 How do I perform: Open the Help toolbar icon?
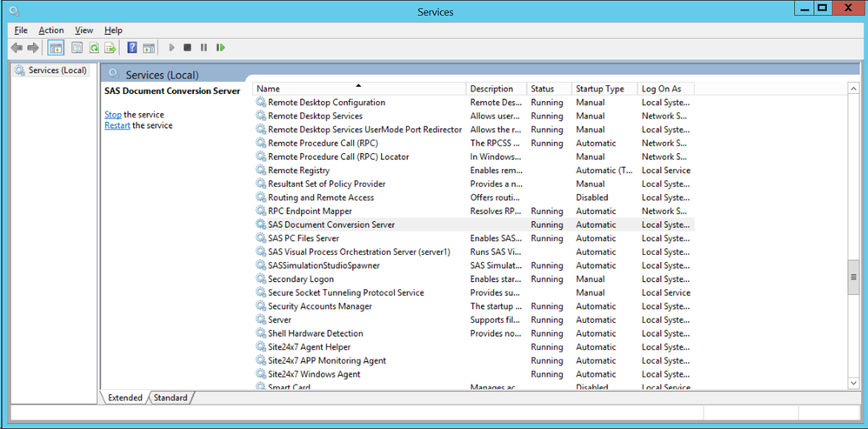click(131, 48)
